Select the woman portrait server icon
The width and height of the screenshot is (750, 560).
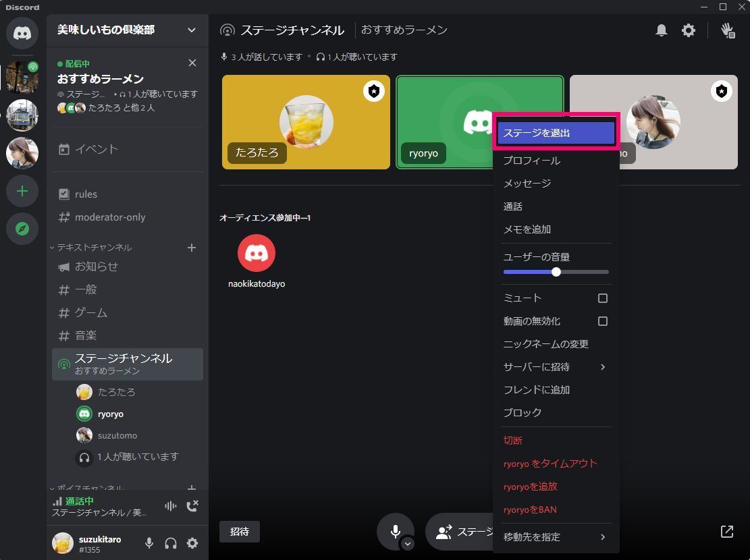[22, 153]
